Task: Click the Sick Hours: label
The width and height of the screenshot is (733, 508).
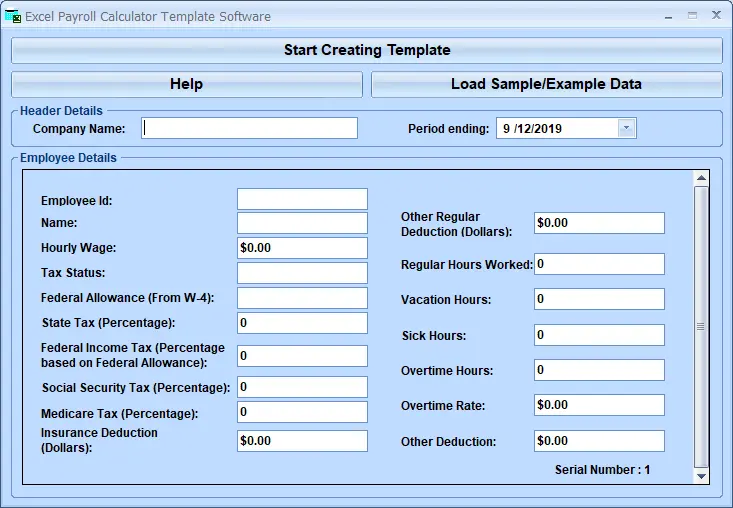Action: click(x=434, y=336)
